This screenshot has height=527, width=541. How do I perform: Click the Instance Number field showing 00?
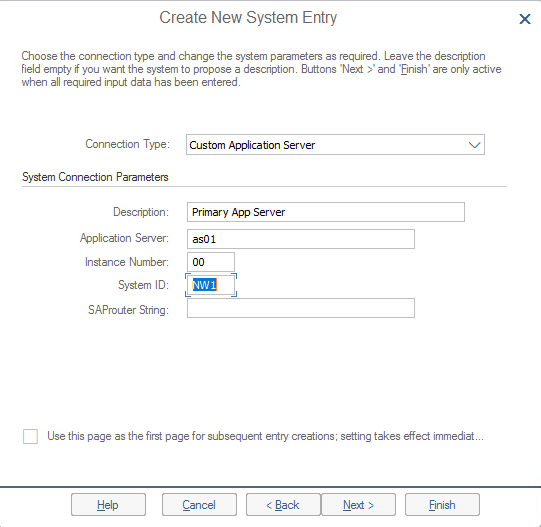click(211, 262)
